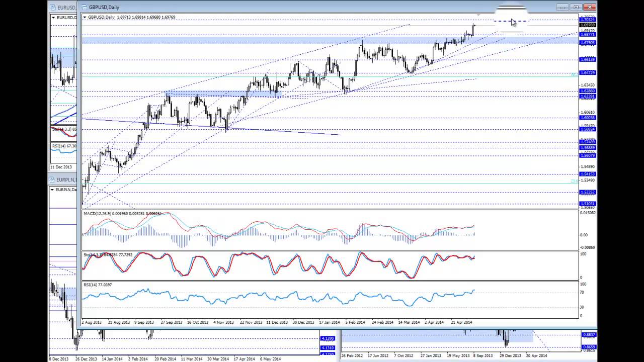Select the 1.66139 horizontal line price tag
644x362 pixels.
[588, 59]
